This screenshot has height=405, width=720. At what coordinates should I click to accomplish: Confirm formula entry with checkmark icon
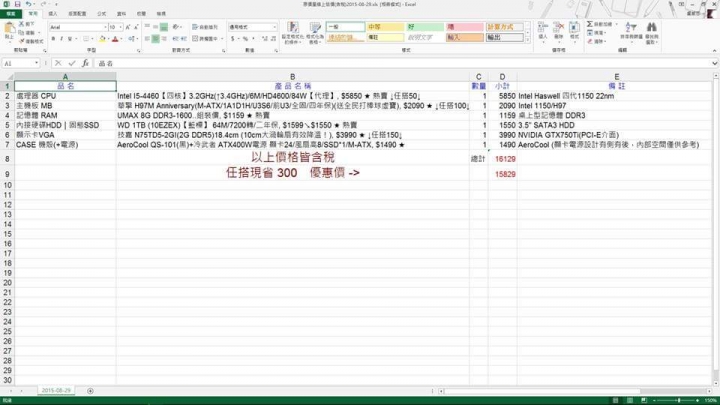coord(72,63)
